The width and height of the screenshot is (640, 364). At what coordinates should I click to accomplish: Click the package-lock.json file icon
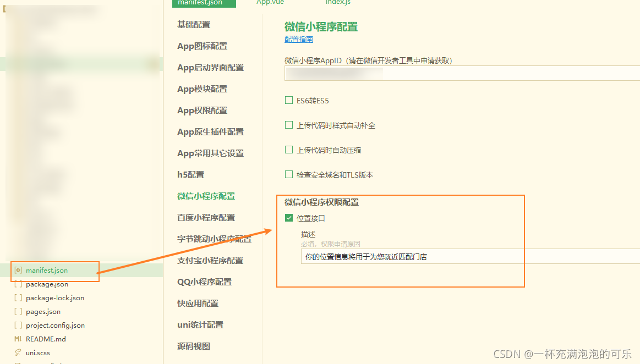pos(18,298)
